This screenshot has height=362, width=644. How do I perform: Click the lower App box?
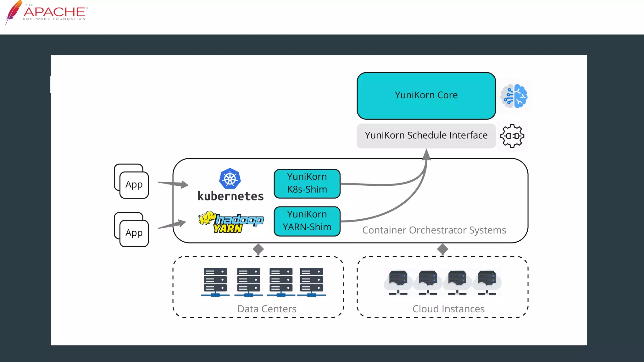pos(134,233)
